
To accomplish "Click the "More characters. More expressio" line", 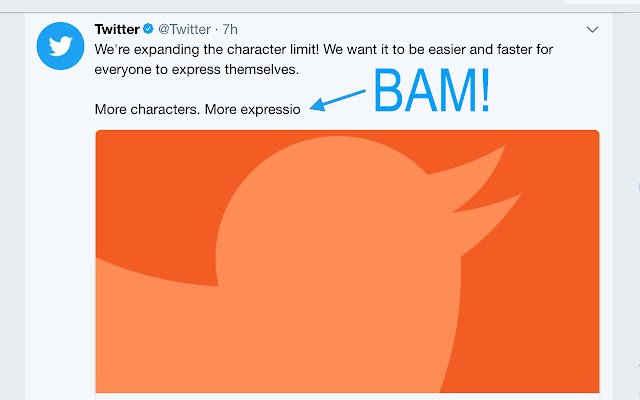I will click(198, 109).
